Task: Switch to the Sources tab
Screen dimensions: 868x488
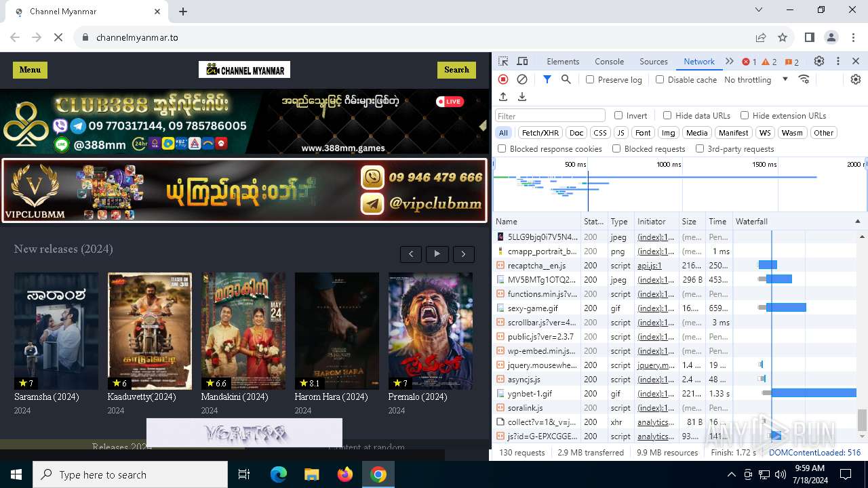Action: tap(654, 62)
